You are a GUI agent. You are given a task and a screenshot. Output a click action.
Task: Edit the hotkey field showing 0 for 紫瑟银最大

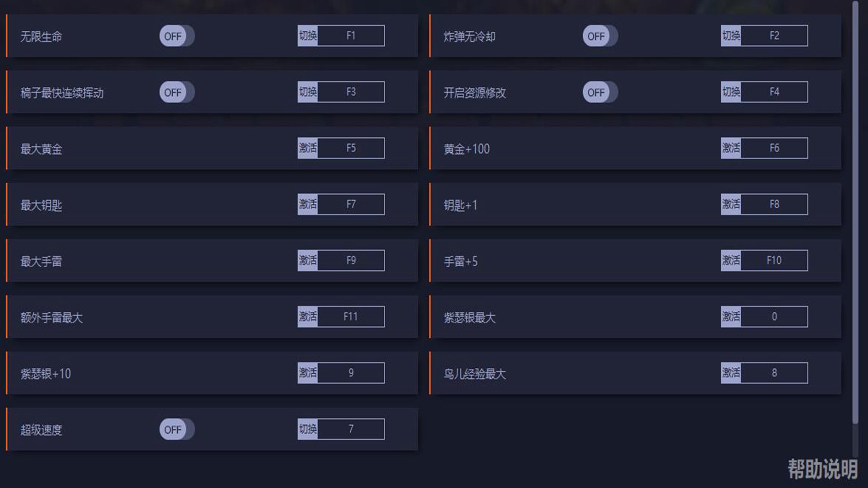coord(774,316)
